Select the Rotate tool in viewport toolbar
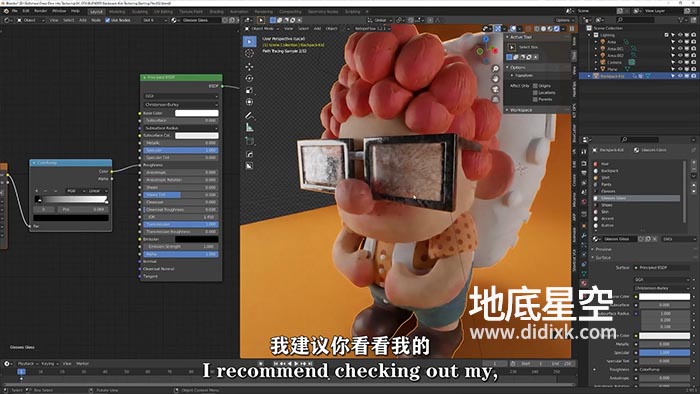 [250, 79]
